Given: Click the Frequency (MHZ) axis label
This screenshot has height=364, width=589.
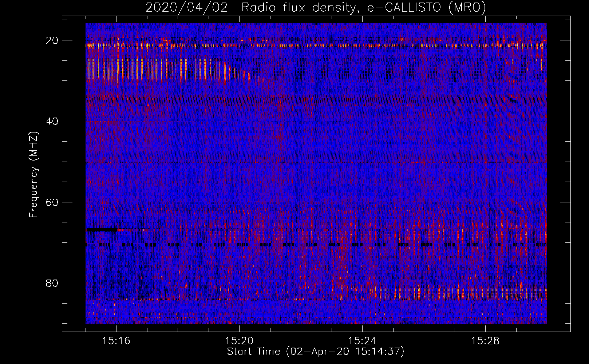Looking at the screenshot, I should coord(33,175).
